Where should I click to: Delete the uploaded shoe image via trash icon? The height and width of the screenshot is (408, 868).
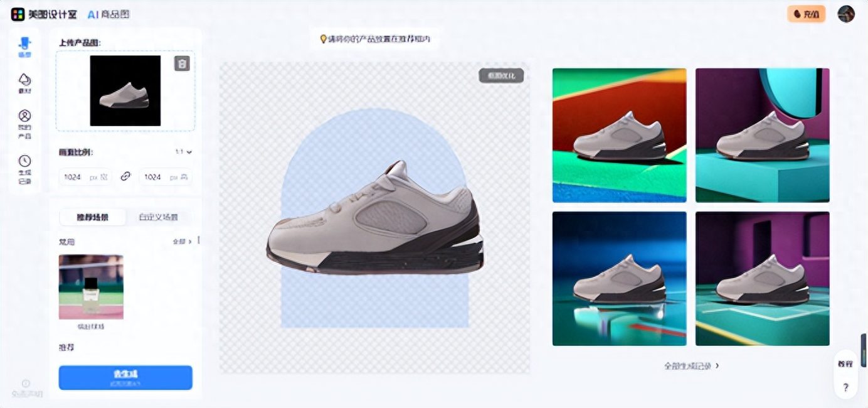pyautogui.click(x=182, y=63)
